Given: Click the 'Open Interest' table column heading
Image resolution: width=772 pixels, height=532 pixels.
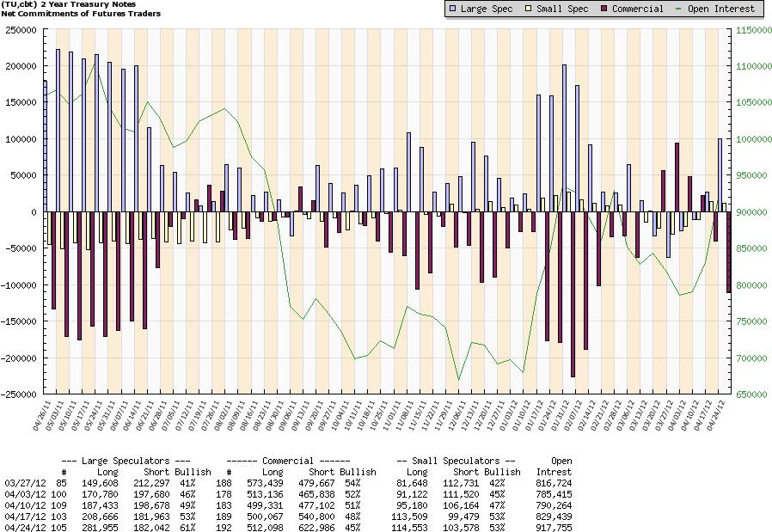Looking at the screenshot, I should (554, 467).
